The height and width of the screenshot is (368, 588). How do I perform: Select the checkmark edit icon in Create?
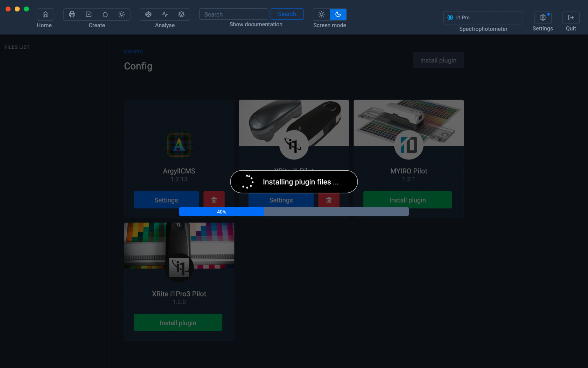[89, 14]
